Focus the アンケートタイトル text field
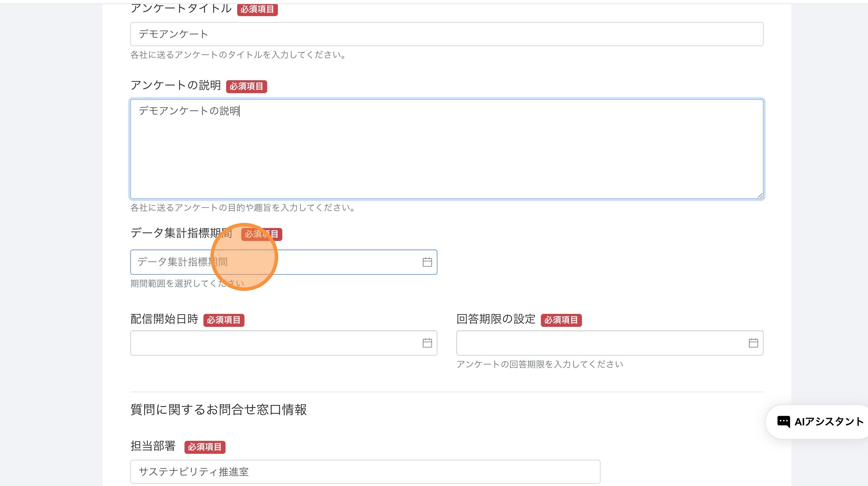The height and width of the screenshot is (486, 868). click(x=447, y=34)
